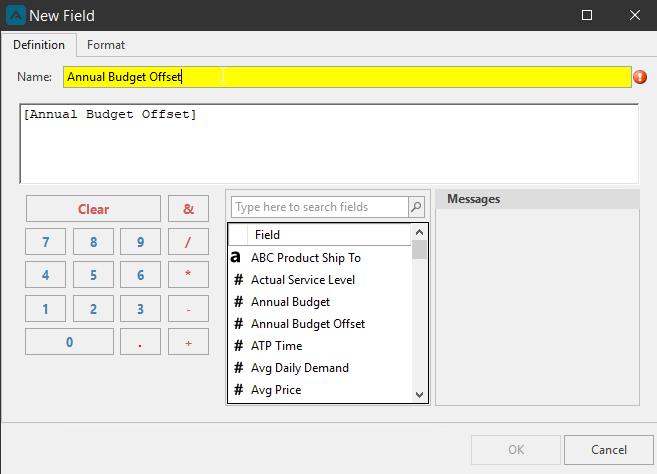Insert the division operator
Screen dimensions: 657x474
click(x=188, y=241)
